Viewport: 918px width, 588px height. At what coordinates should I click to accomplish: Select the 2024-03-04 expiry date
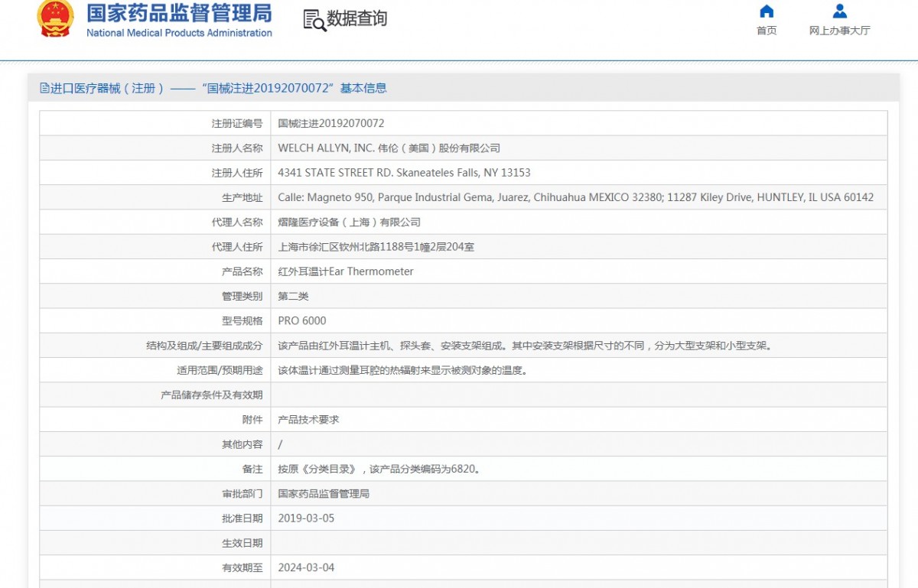click(x=307, y=567)
